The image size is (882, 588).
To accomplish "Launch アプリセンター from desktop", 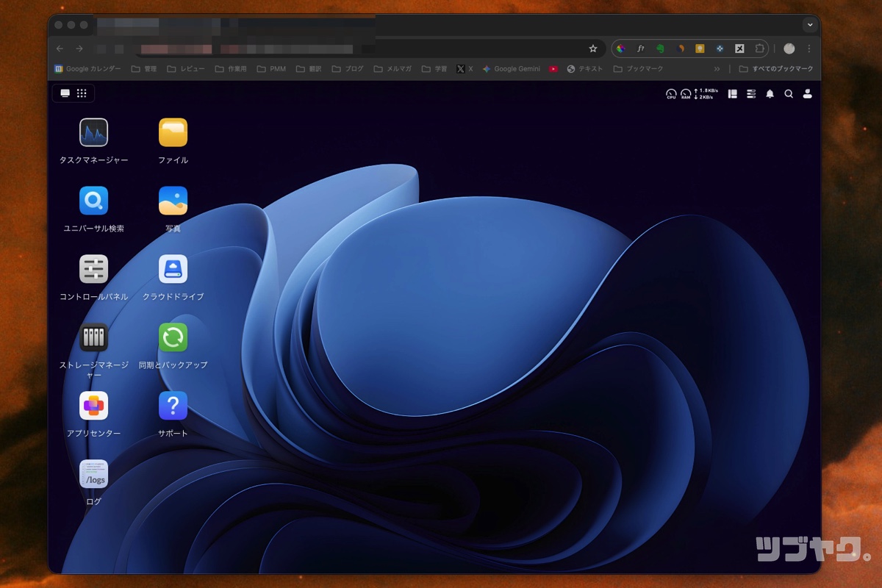I will (93, 406).
